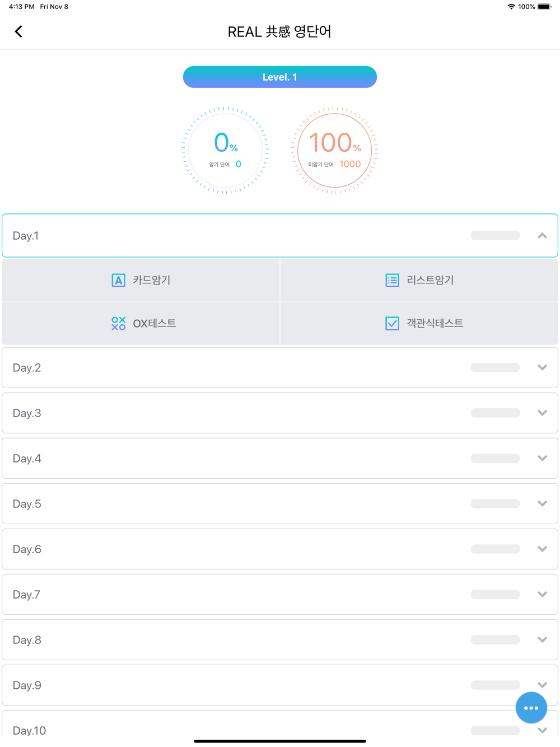Tap the battery status icon
This screenshot has width=560, height=747.
[x=544, y=7]
